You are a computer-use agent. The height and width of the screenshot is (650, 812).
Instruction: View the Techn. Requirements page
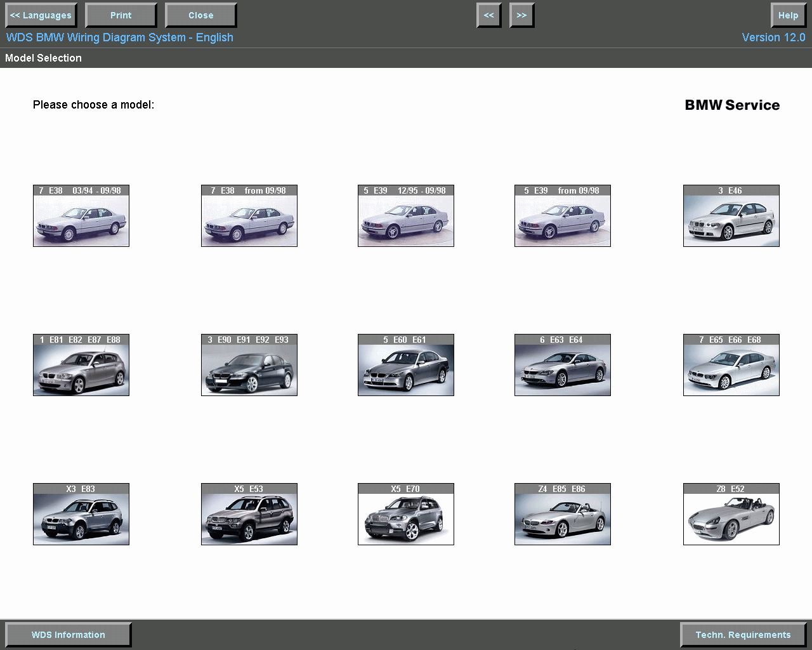pyautogui.click(x=743, y=634)
